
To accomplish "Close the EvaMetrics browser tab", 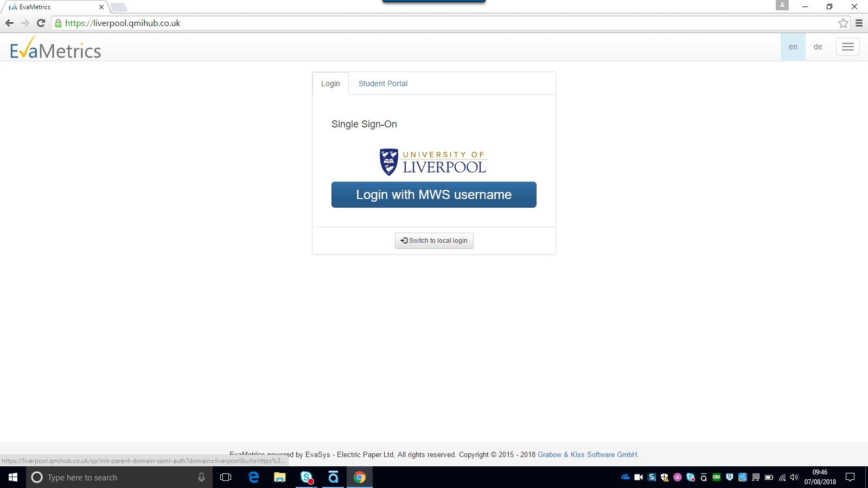I will (x=101, y=7).
